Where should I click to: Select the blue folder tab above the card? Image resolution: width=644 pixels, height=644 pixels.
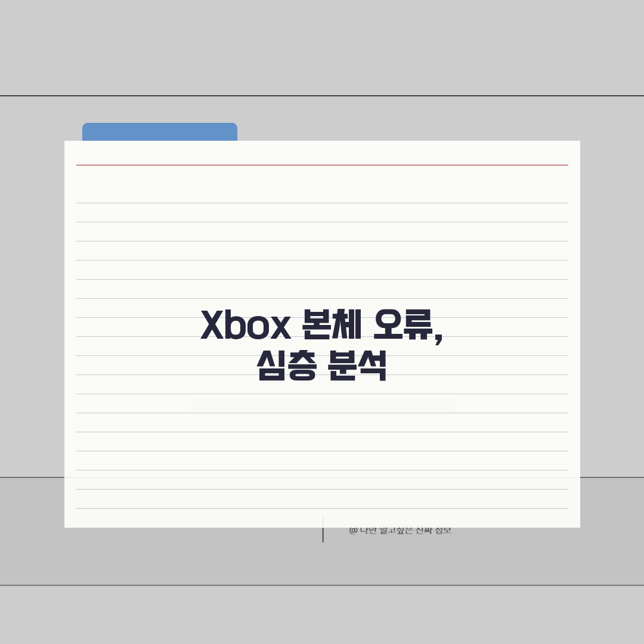tap(160, 132)
